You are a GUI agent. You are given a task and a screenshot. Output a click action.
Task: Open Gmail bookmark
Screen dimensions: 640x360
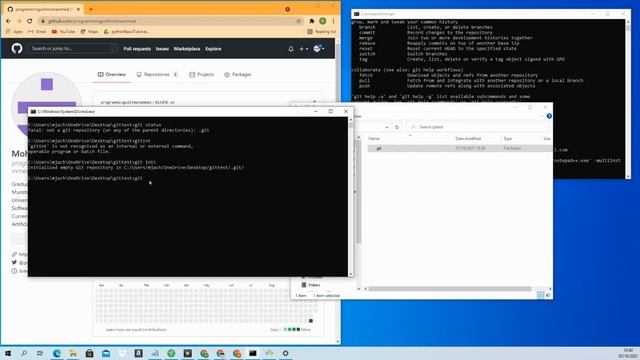pyautogui.click(x=37, y=31)
